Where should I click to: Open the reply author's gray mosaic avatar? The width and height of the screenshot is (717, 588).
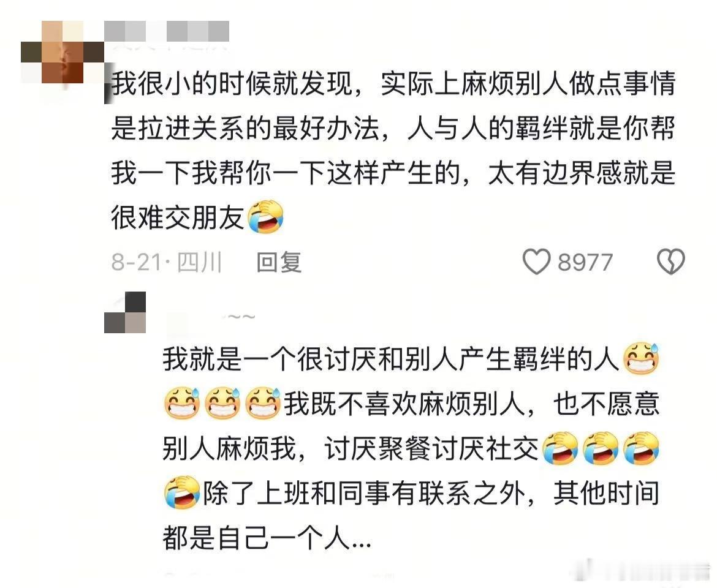point(125,312)
